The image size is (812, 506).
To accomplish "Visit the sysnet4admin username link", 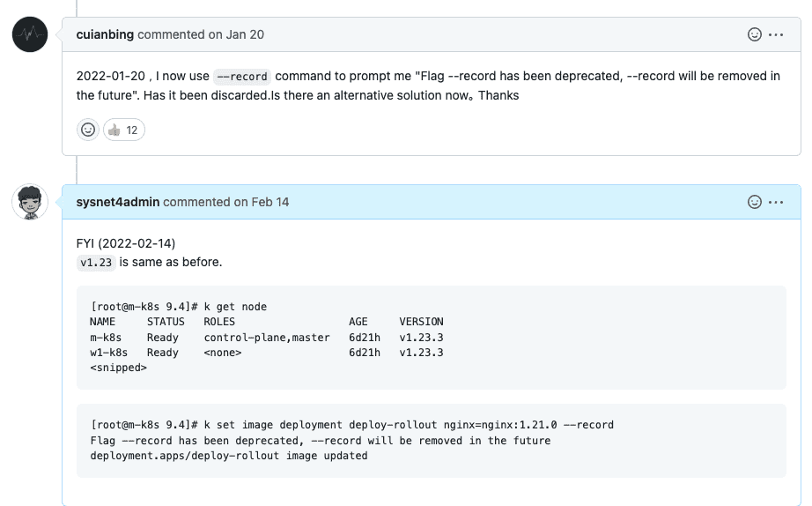I will 117,202.
